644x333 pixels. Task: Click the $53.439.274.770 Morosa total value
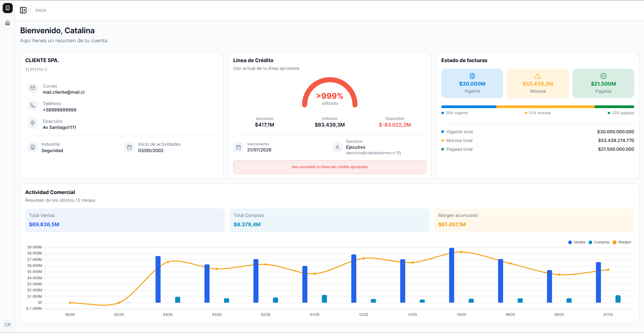616,141
